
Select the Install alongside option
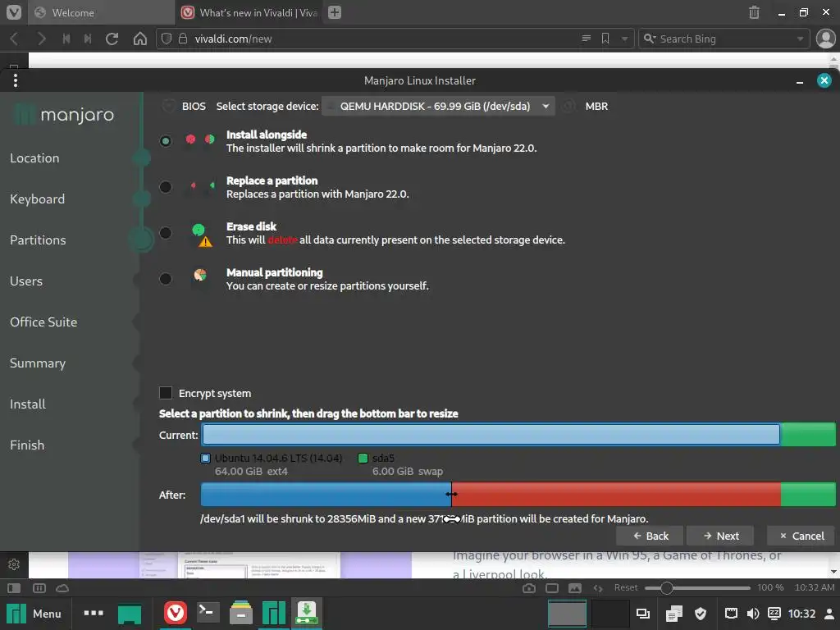(166, 141)
